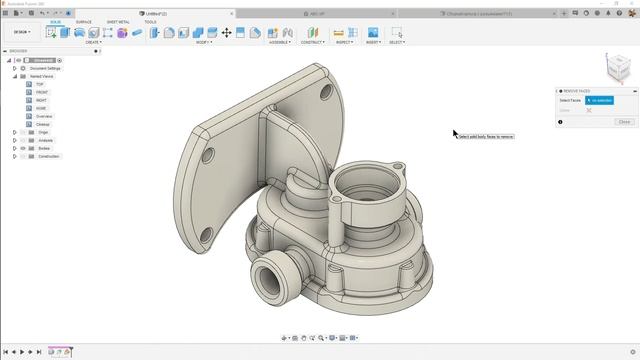The width and height of the screenshot is (640, 360).
Task: Open the Data Panel grid icon
Action: [5, 13]
